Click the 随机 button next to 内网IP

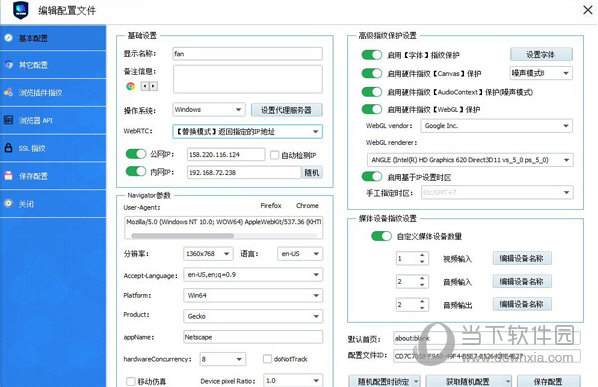click(312, 173)
